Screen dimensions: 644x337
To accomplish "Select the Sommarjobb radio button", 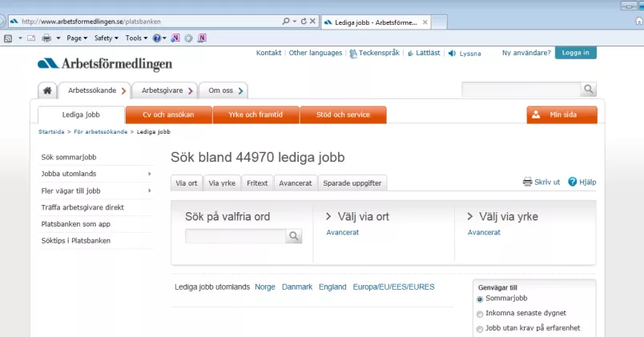I will pyautogui.click(x=480, y=299).
